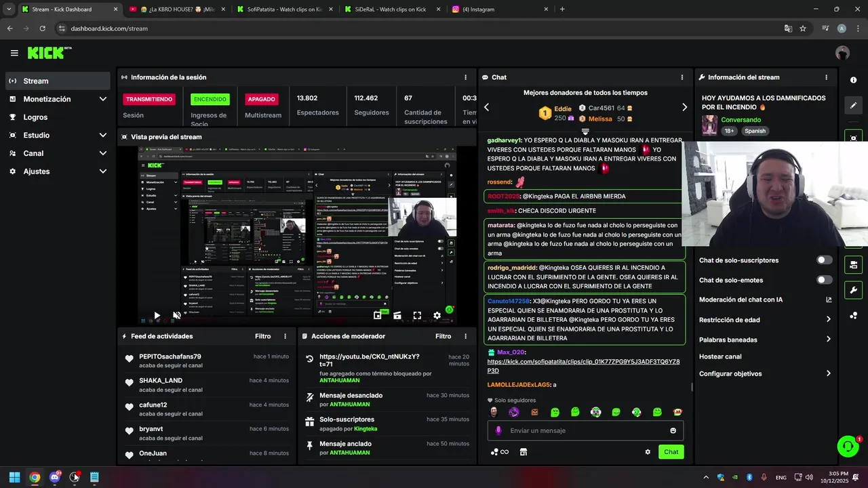The image size is (868, 488).
Task: Collapse the top donors banner arrow
Action: [585, 131]
